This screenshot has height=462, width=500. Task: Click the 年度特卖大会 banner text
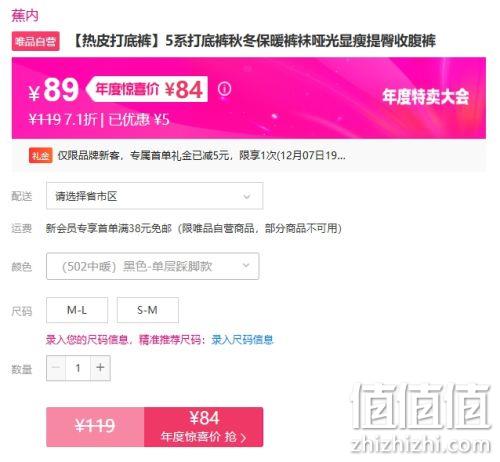(x=425, y=97)
